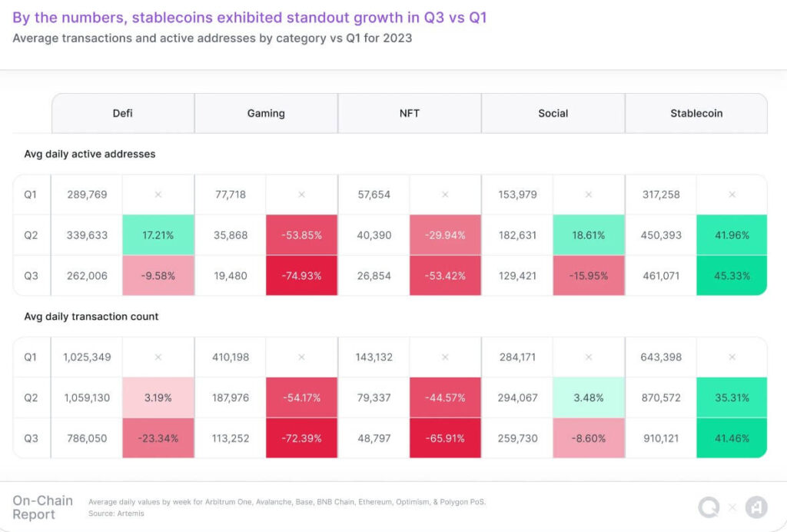Click the Artemis logo icon at bottom right
The image size is (787, 532).
point(756,507)
